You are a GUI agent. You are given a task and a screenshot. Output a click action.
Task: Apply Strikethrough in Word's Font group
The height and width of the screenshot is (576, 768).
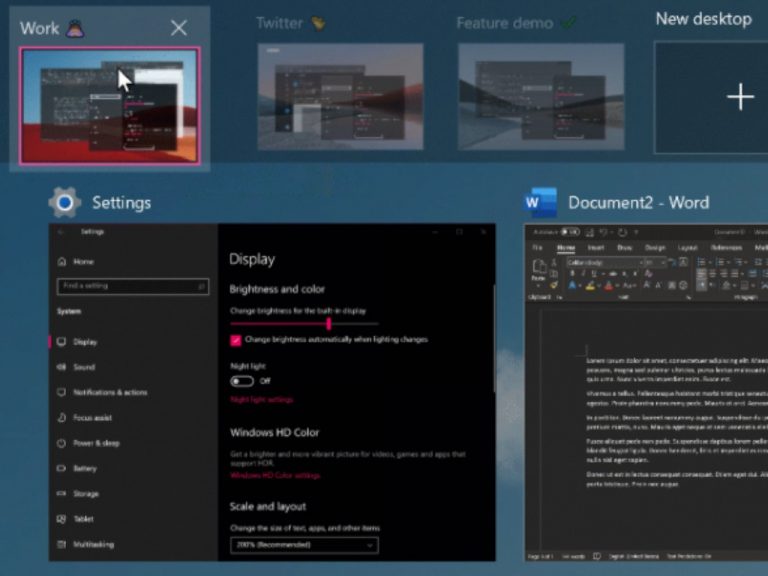pyautogui.click(x=613, y=273)
